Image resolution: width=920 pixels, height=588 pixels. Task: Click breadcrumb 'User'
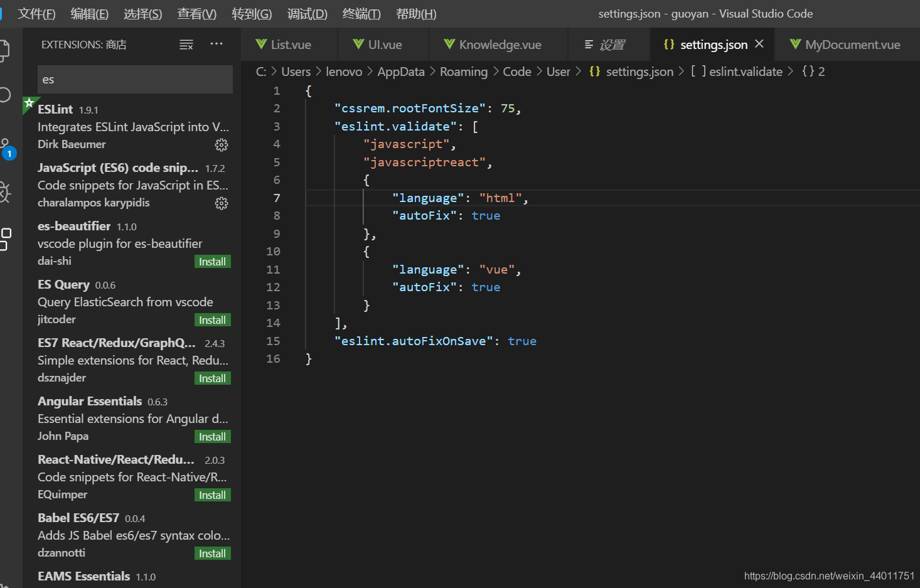pyautogui.click(x=559, y=72)
